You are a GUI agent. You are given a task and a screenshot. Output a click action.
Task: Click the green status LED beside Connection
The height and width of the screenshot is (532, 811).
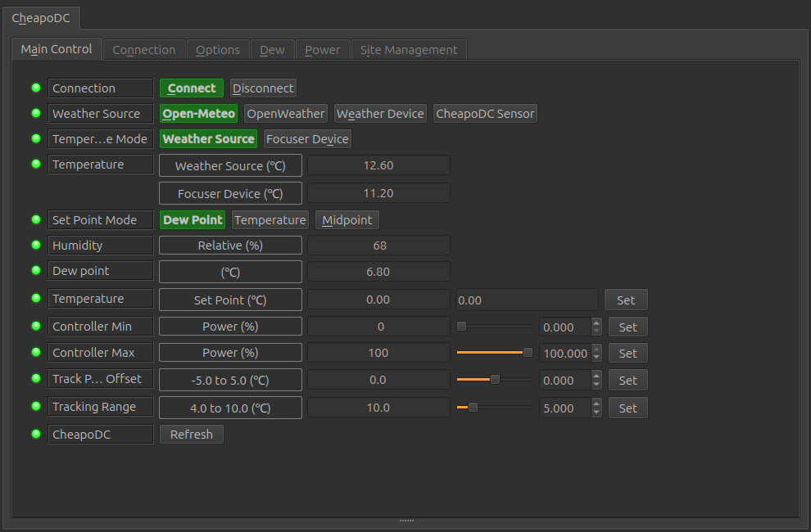[35, 88]
